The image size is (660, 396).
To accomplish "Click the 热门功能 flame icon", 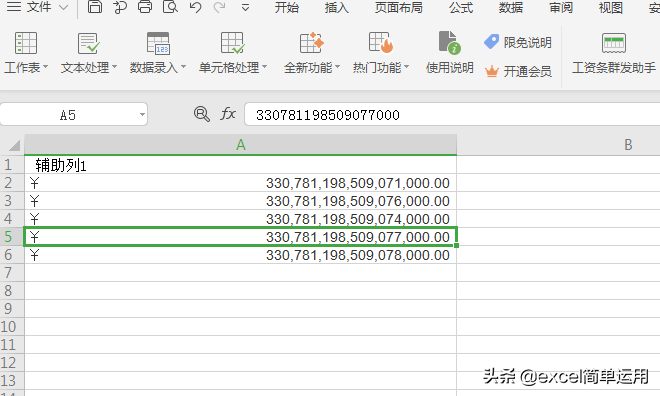I will click(381, 43).
